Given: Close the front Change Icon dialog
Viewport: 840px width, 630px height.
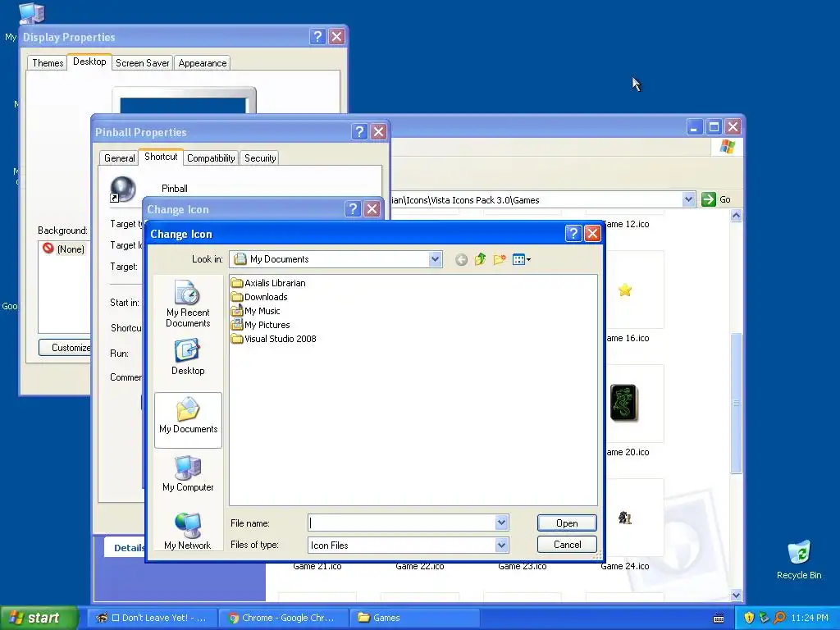Looking at the screenshot, I should [592, 234].
